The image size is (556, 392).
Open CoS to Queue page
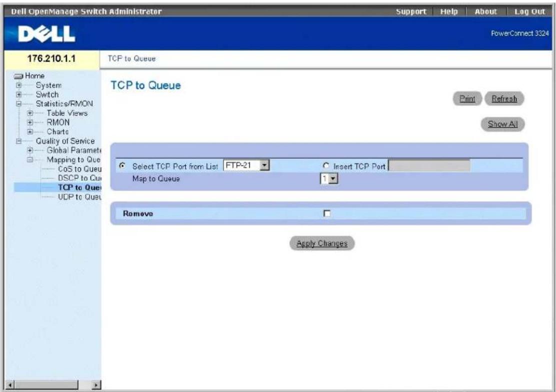[79, 169]
